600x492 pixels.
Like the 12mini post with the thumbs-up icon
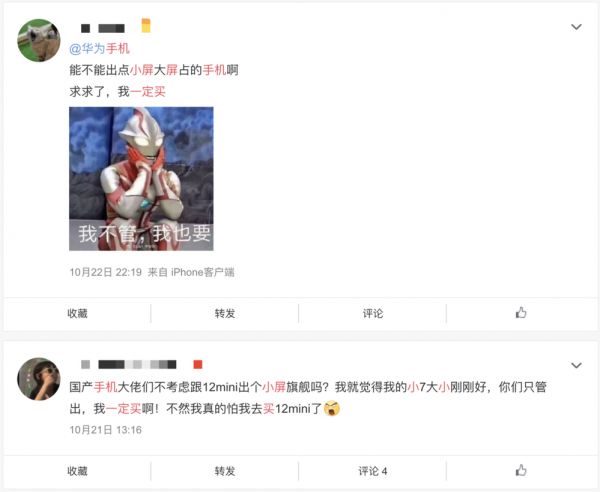click(x=521, y=470)
